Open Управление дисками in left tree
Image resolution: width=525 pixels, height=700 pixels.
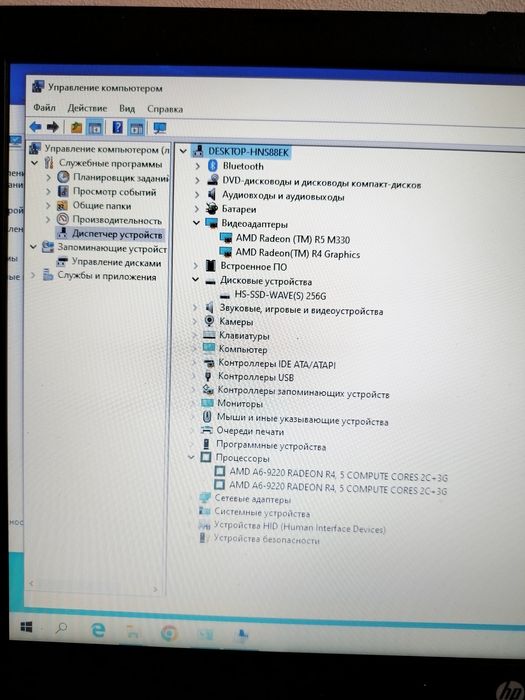click(x=117, y=263)
